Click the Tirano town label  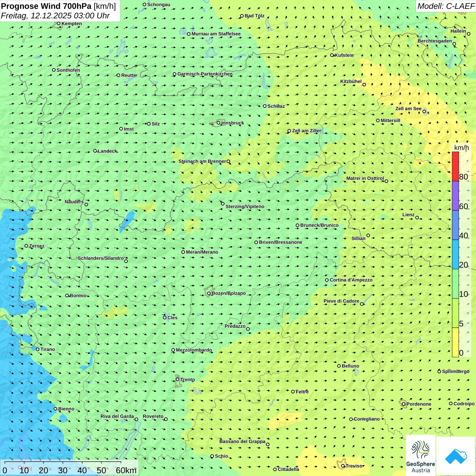pyautogui.click(x=48, y=349)
